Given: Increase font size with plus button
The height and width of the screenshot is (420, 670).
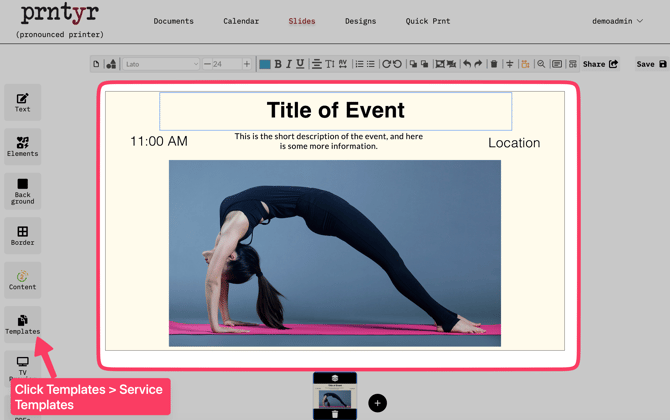Looking at the screenshot, I should [x=247, y=64].
